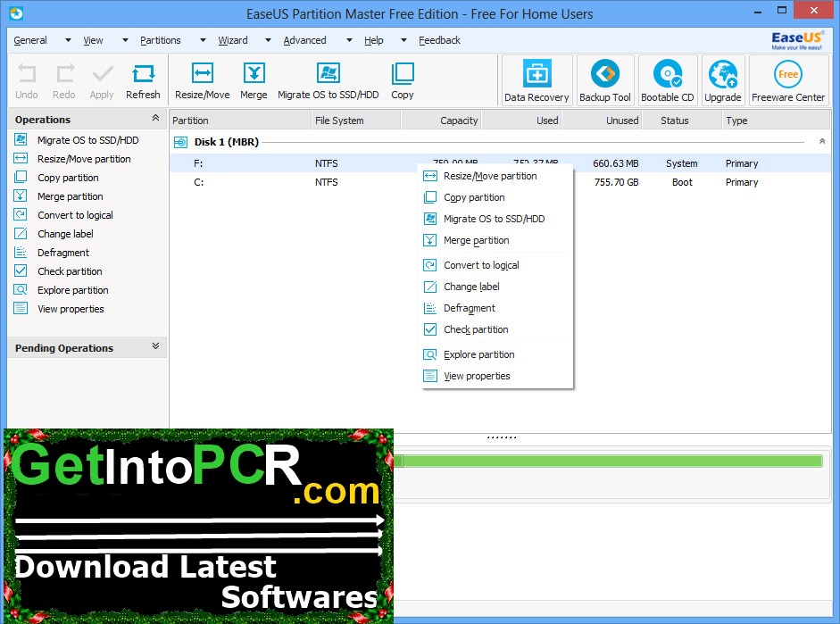Open the Advanced menu dropdown arrow
This screenshot has height=624, width=840.
[349, 40]
